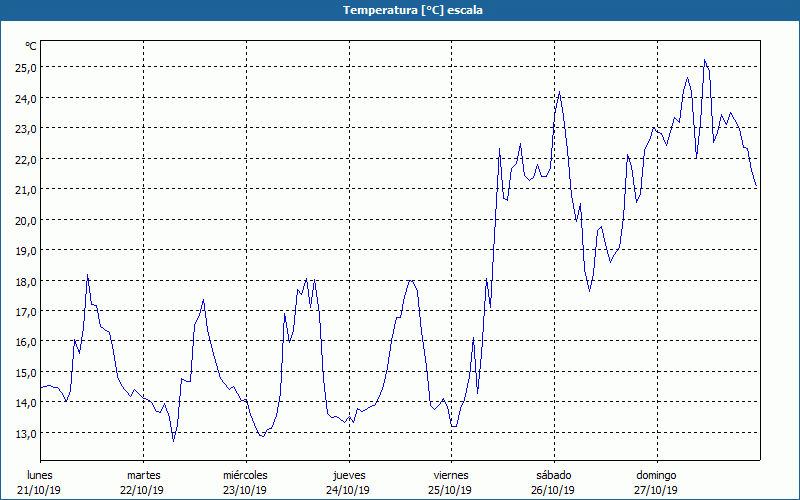Viewport: 800px width, 500px height.
Task: Click the "jueves" day label
Action: pyautogui.click(x=349, y=475)
